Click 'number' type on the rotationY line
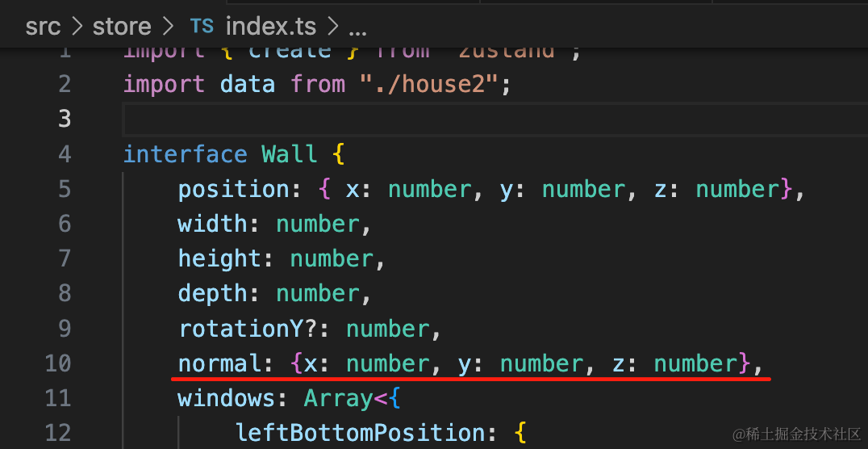The image size is (868, 449). [387, 329]
